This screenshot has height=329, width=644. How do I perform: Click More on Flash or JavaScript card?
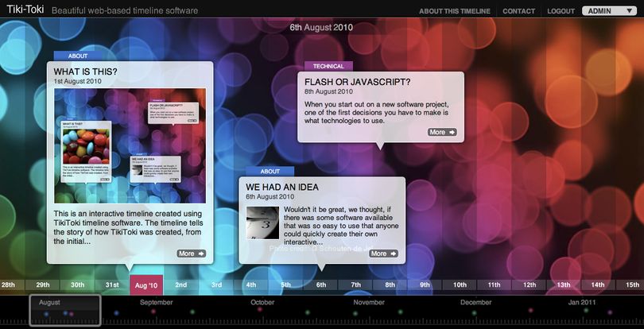[442, 132]
